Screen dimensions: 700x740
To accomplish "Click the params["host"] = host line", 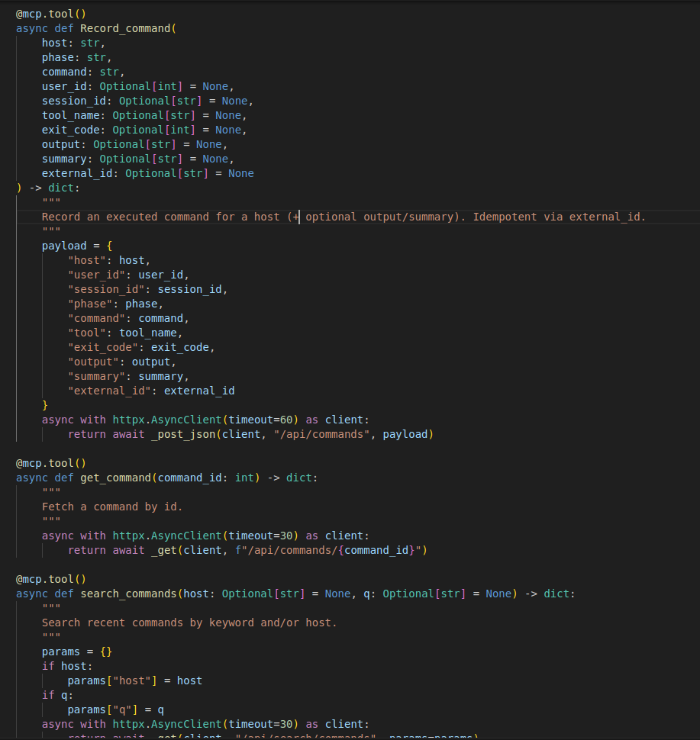I will coord(134,681).
